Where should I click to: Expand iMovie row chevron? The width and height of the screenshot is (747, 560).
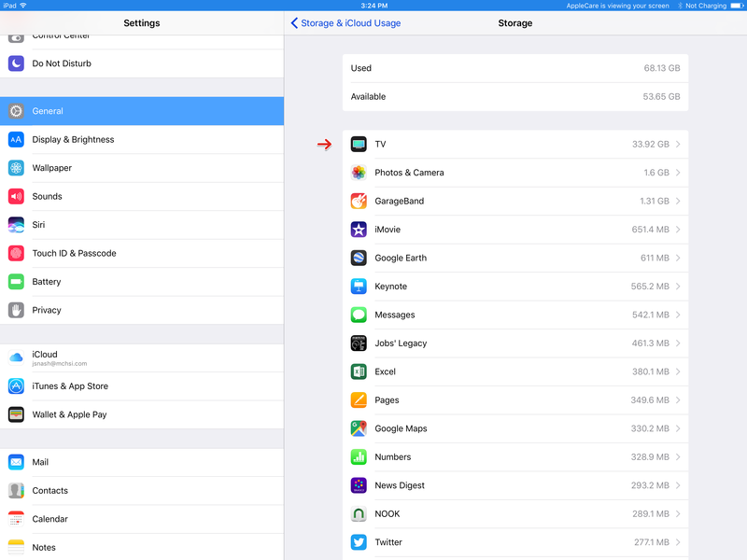(x=678, y=230)
